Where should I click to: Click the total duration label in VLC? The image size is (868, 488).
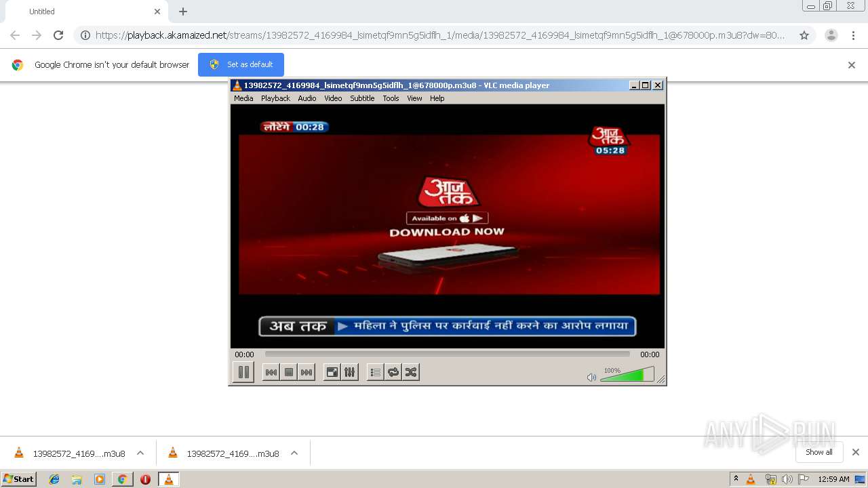(650, 354)
